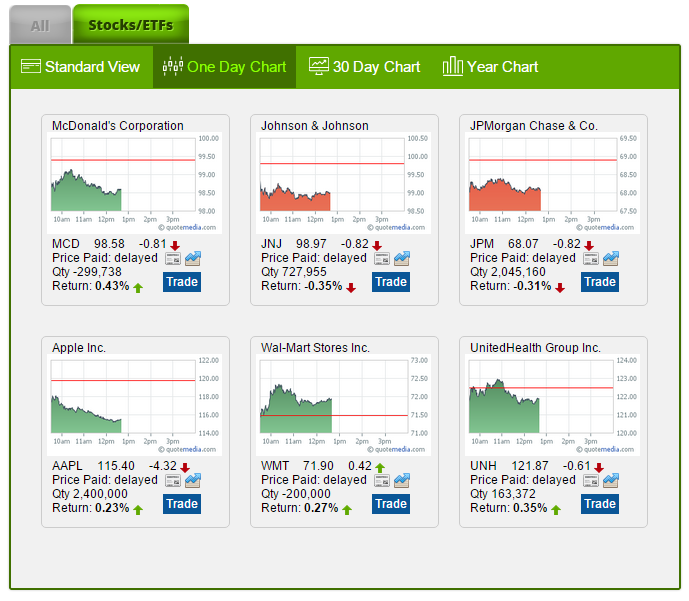Click Trade for Johnson & Johnson
The image size is (689, 601).
click(391, 282)
